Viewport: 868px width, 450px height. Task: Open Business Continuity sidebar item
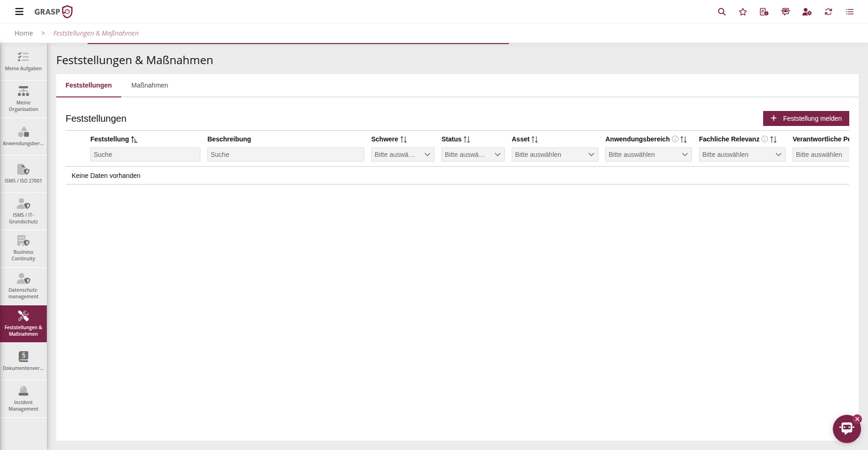[x=23, y=249]
